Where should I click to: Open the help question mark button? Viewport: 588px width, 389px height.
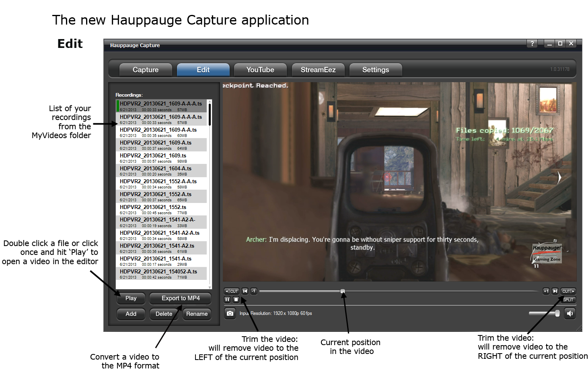(532, 43)
